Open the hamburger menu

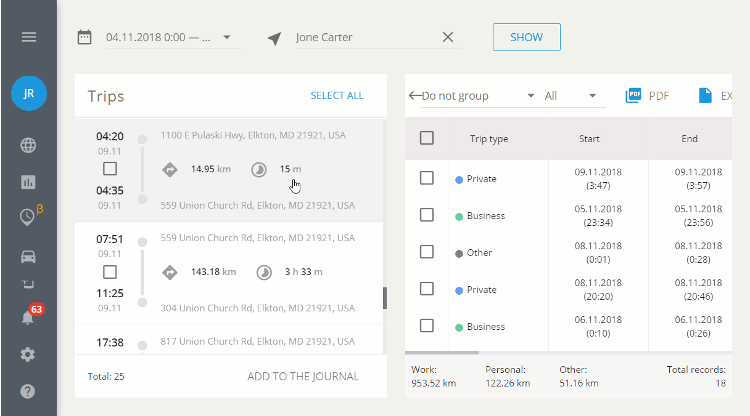pyautogui.click(x=29, y=37)
